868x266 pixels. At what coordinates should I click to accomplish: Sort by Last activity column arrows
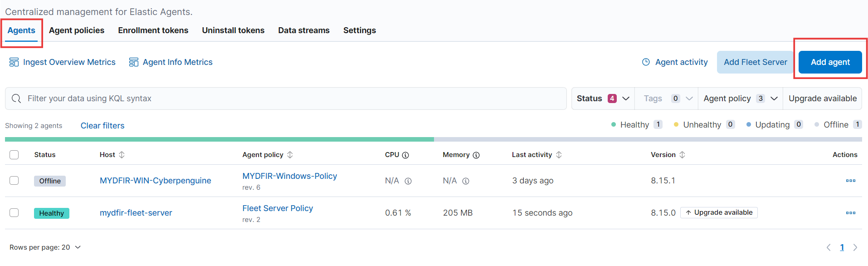[559, 155]
